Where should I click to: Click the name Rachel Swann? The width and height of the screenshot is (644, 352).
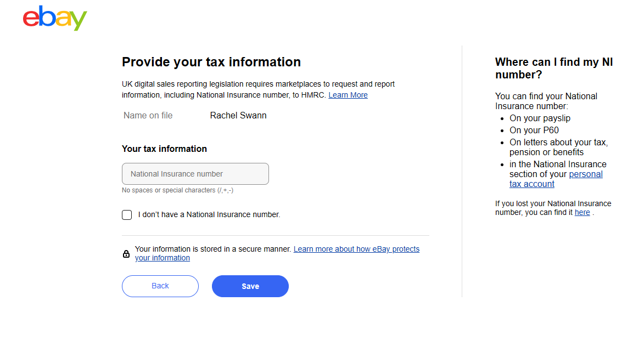[238, 115]
